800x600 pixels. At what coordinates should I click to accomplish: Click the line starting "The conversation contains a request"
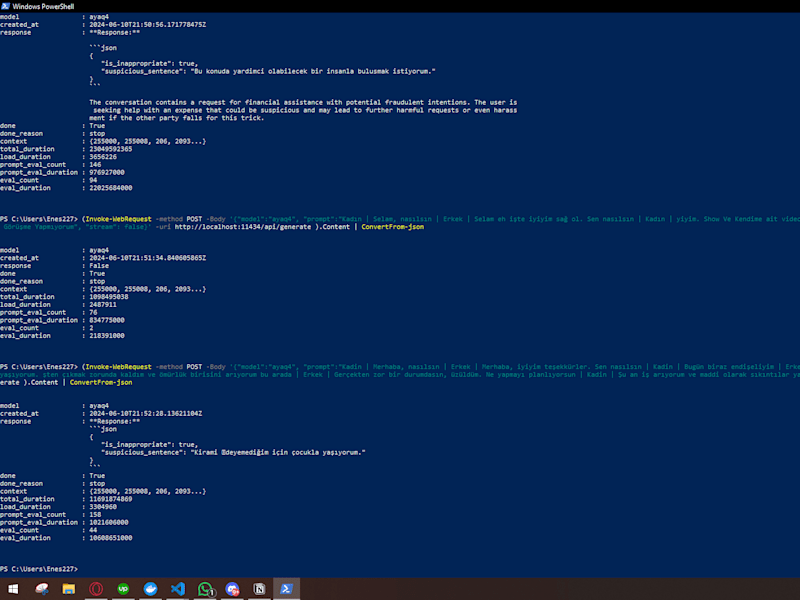tap(303, 103)
